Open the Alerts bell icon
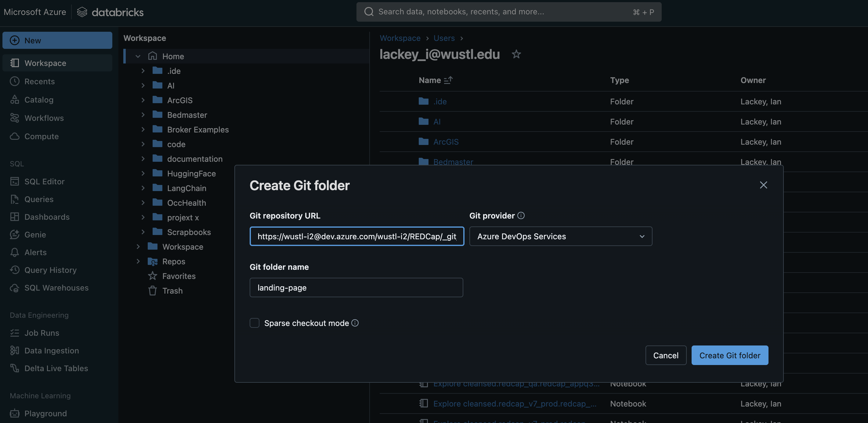The image size is (868, 423). click(14, 252)
